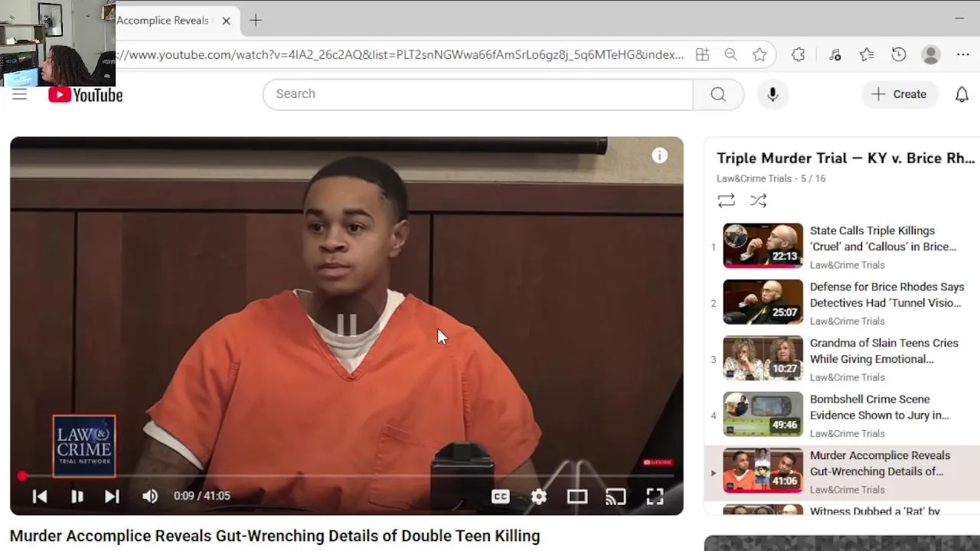
Task: Open a new browser tab
Action: coord(256,21)
